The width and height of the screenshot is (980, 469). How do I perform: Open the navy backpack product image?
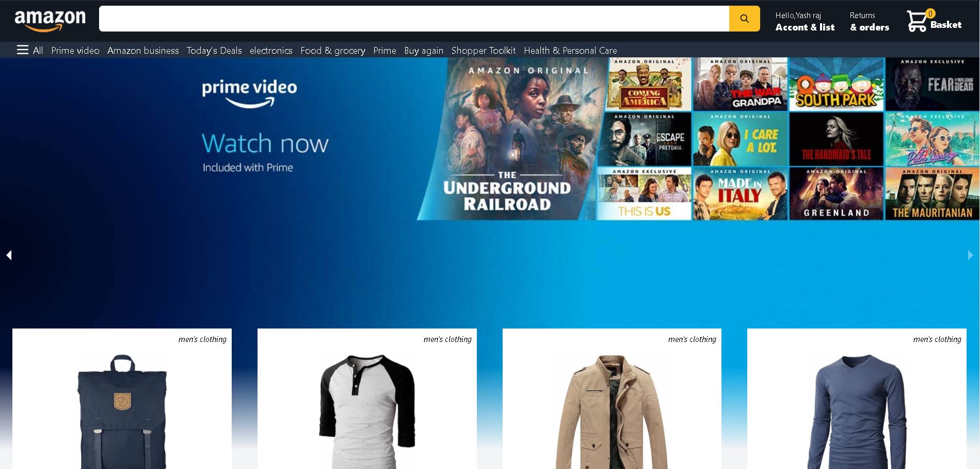click(122, 411)
